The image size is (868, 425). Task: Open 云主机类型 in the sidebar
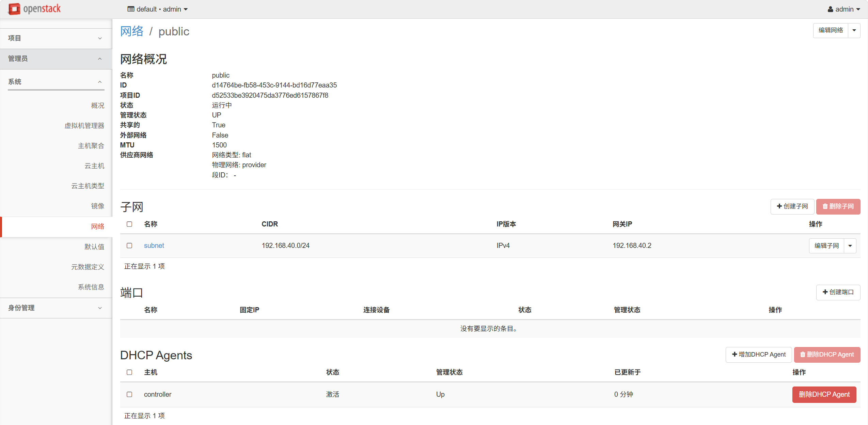click(x=88, y=186)
